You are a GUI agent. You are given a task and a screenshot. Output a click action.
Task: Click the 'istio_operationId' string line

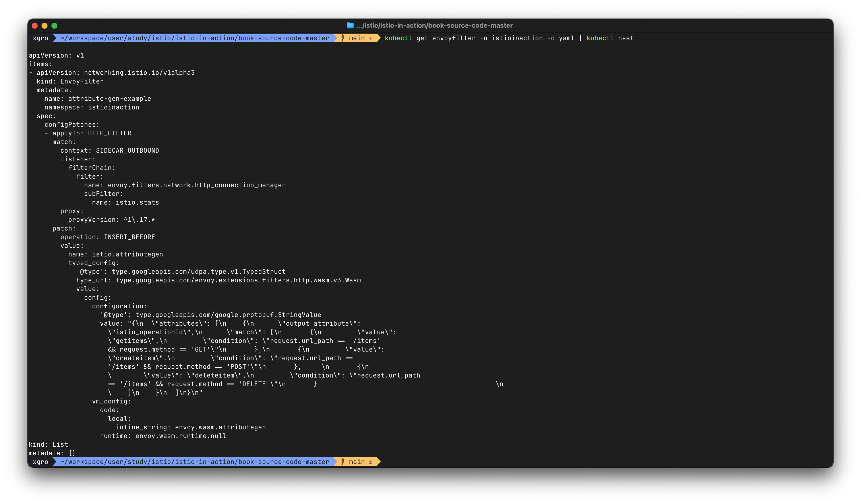252,332
